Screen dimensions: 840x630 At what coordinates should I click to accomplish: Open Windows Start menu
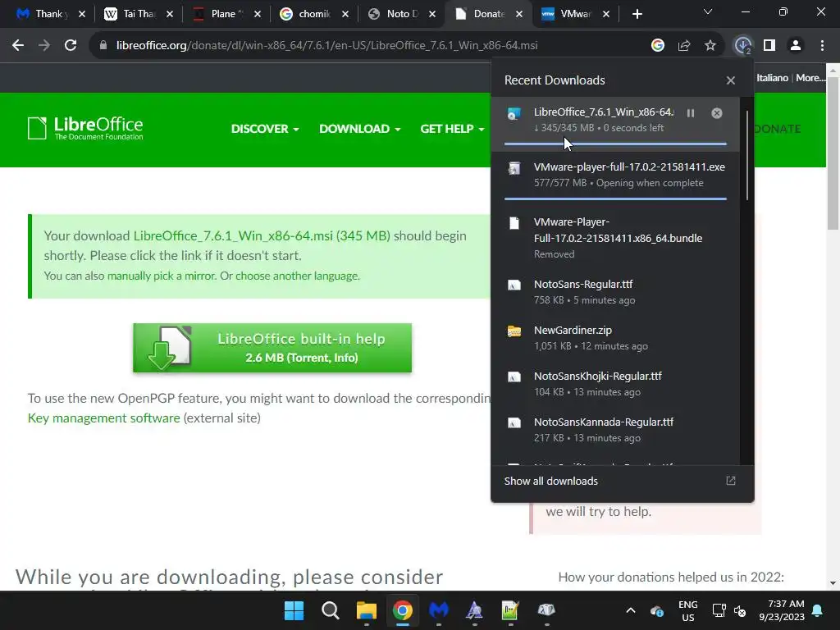294,610
